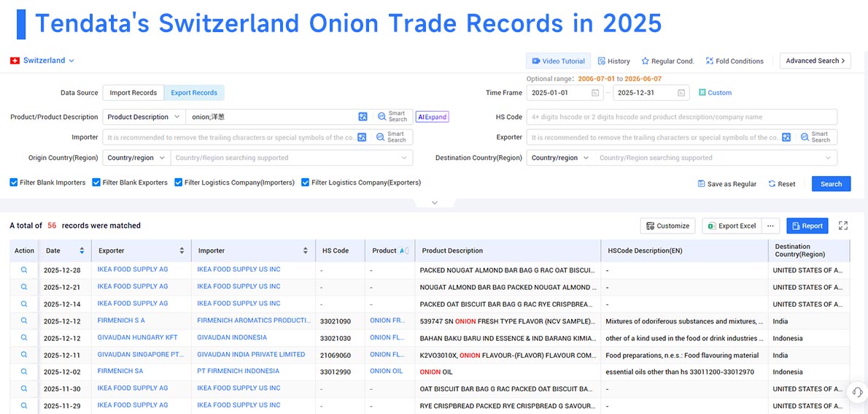868x414 pixels.
Task: Click Smart Search next to Importer field
Action: (x=392, y=137)
